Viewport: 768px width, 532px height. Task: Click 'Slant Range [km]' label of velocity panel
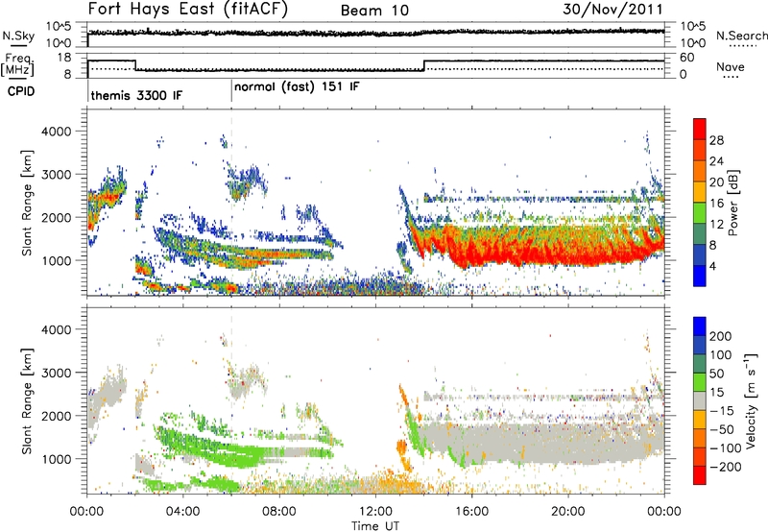point(27,401)
